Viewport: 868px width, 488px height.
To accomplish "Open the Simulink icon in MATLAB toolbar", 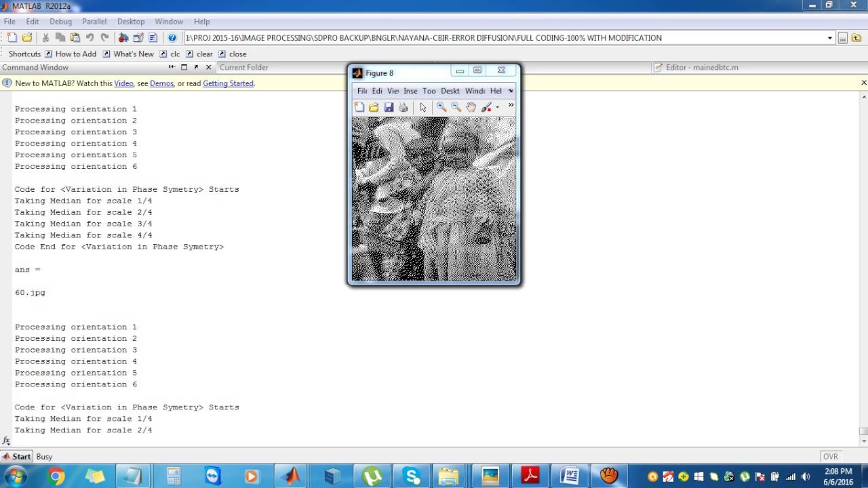I will click(x=123, y=38).
